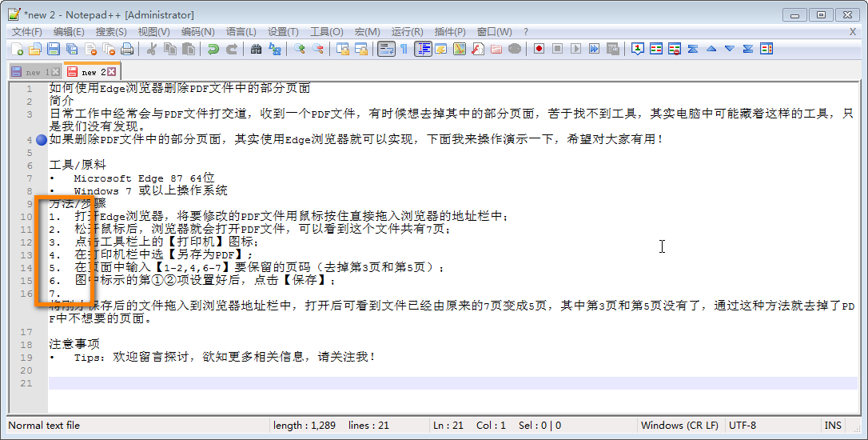The height and width of the screenshot is (440, 868).
Task: Zoom in with the magnifier plus icon
Action: (x=300, y=49)
